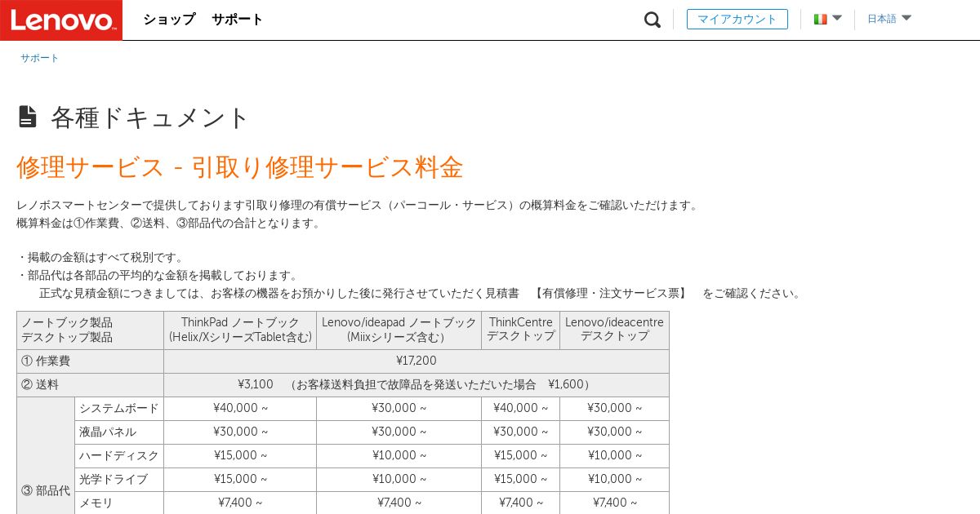Click ideapad ハードディスク ¥10,000 cell
Image resolution: width=980 pixels, height=514 pixels.
399,455
